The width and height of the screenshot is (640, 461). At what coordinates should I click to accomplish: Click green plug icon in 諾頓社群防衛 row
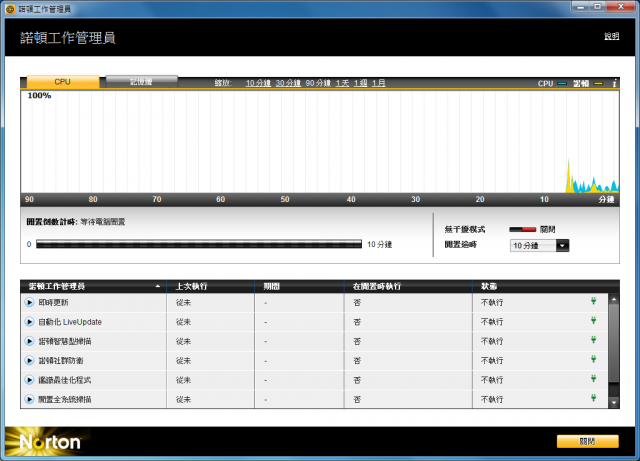(593, 359)
